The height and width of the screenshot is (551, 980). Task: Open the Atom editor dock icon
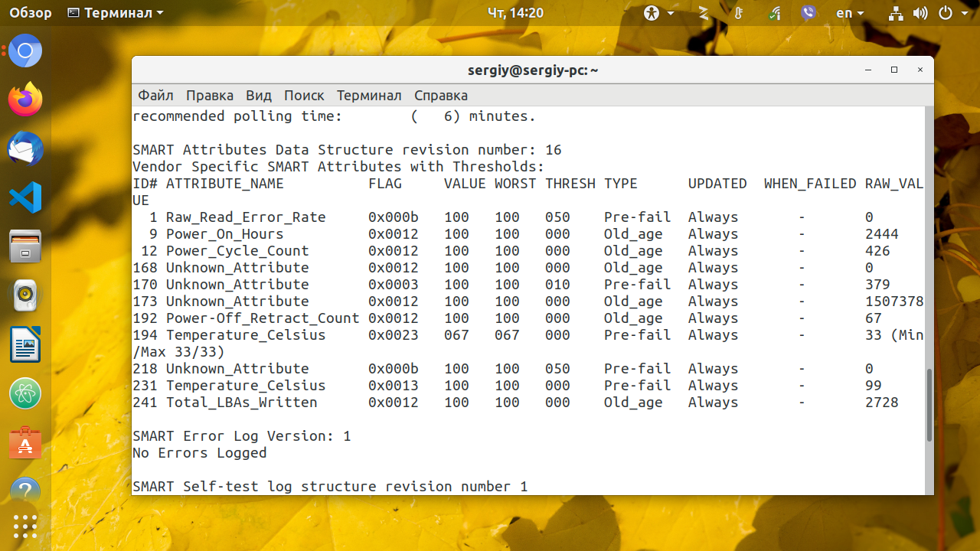[25, 393]
